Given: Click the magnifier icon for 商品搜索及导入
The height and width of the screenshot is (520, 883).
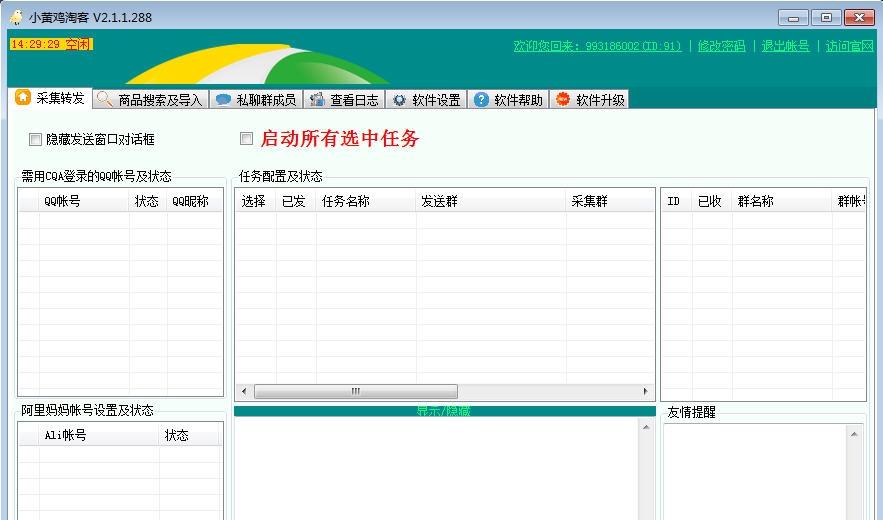Looking at the screenshot, I should [x=104, y=99].
